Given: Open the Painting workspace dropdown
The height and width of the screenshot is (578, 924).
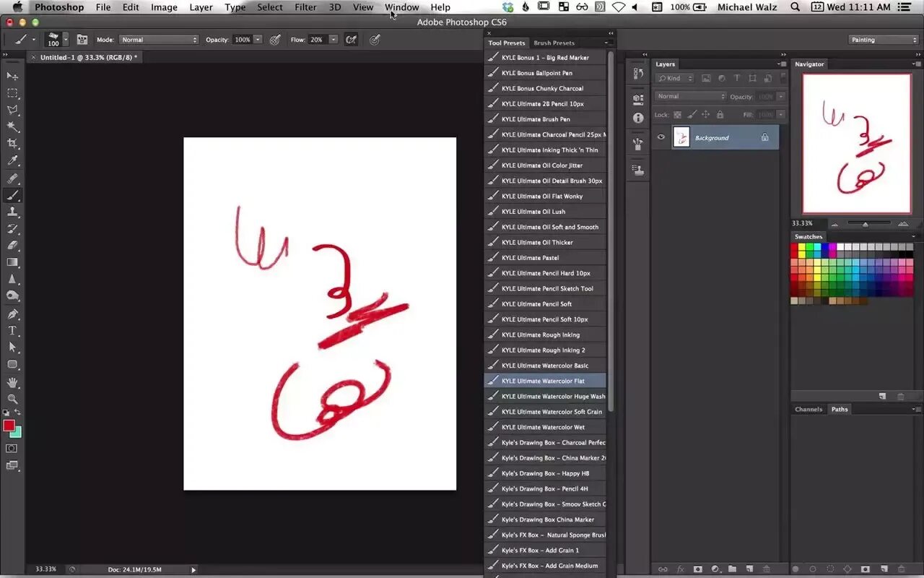Looking at the screenshot, I should click(883, 40).
